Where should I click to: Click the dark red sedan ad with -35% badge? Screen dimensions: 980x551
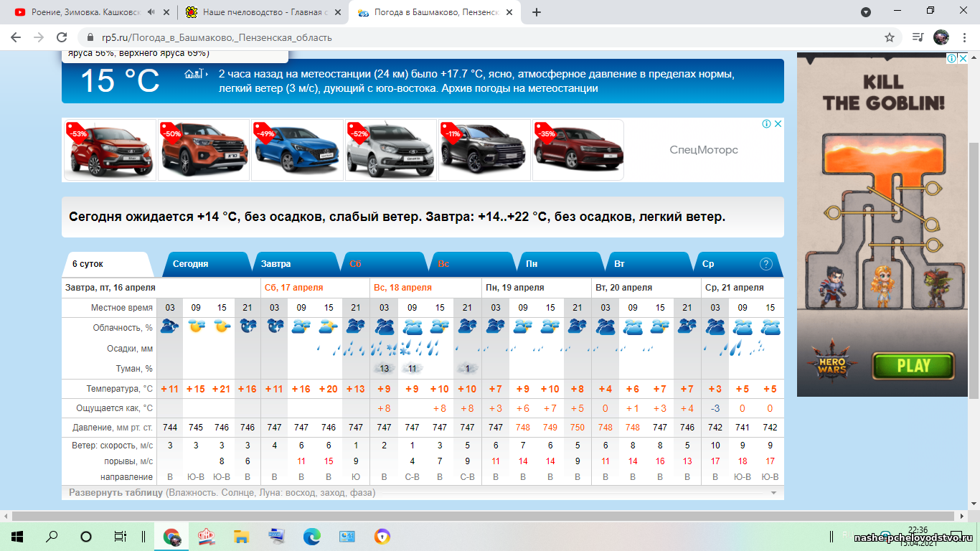point(578,150)
